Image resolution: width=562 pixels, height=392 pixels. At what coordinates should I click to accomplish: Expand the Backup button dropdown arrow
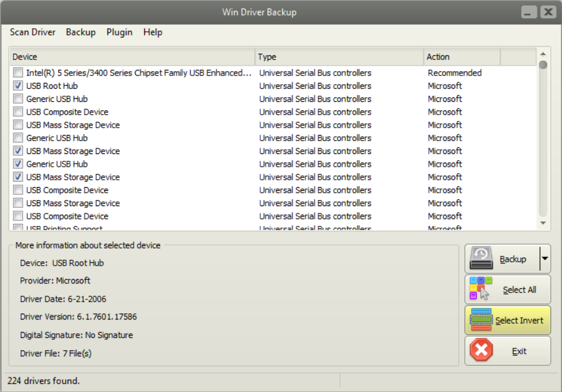pos(545,259)
